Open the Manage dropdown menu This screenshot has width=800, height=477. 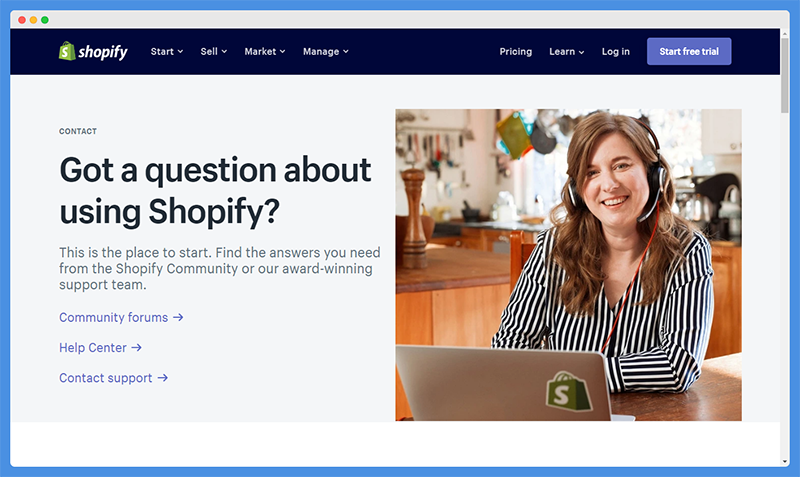click(326, 52)
